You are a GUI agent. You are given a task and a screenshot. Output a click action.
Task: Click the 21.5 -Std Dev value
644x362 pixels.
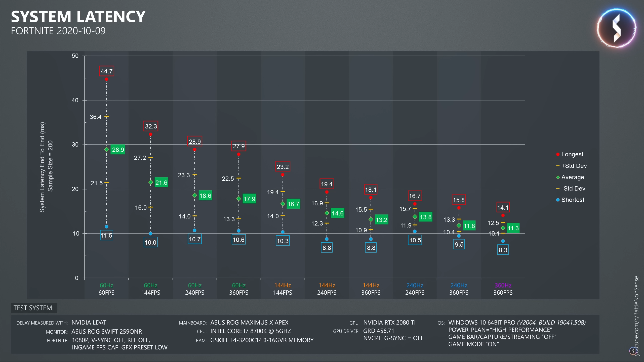coord(97,183)
